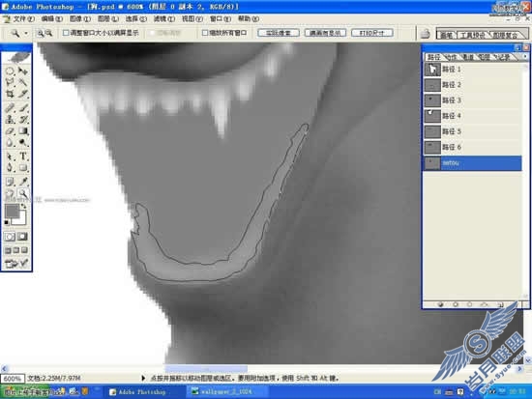532x399 pixels.
Task: Click the Print Size (打印尺寸) button
Action: pyautogui.click(x=372, y=33)
